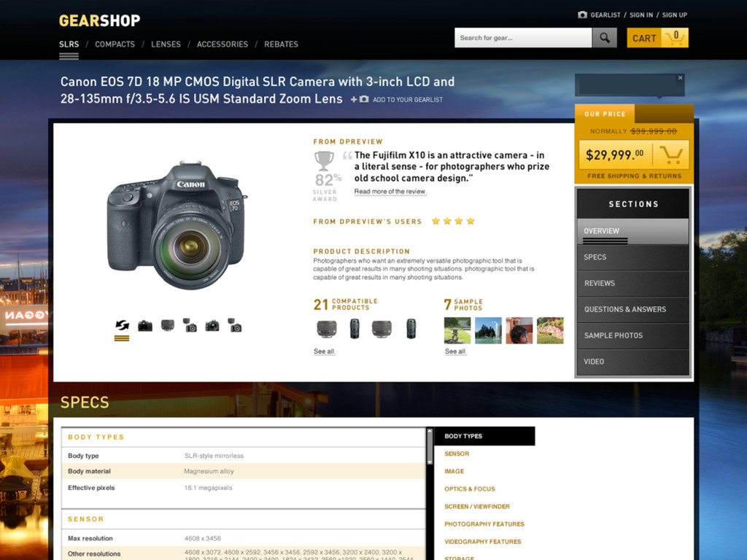Open the SLRS navigation tab
Image resolution: width=747 pixels, height=560 pixels.
[69, 44]
